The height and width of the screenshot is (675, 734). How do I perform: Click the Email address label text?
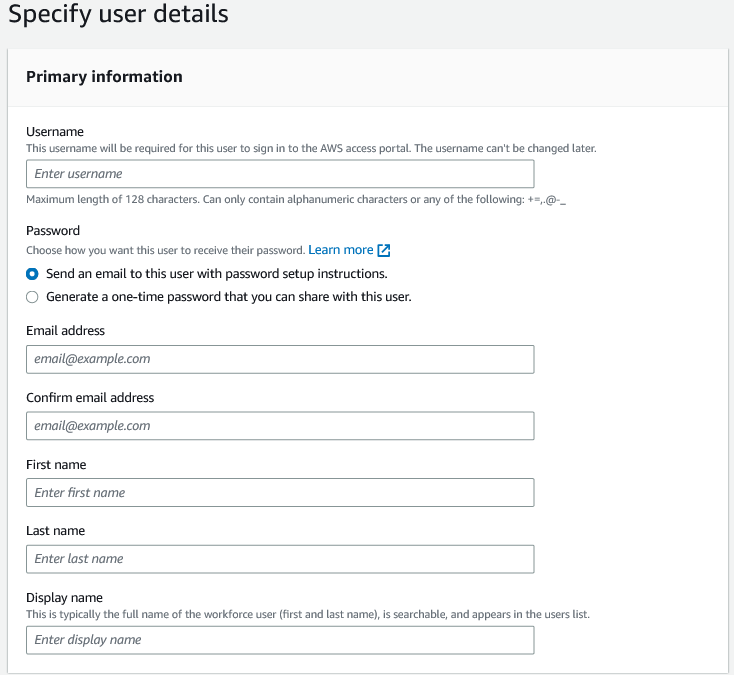(x=66, y=330)
